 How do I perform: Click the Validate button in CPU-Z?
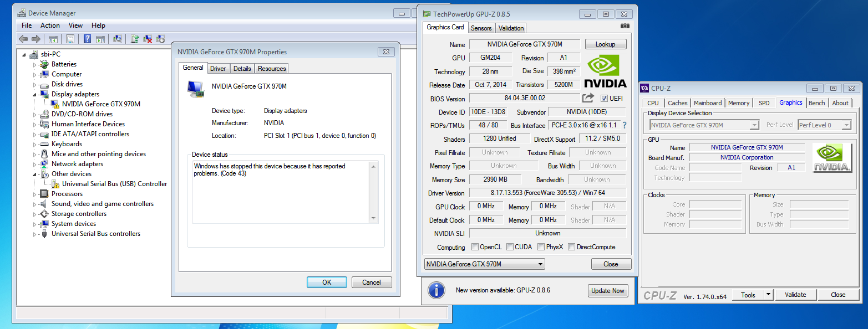click(795, 295)
